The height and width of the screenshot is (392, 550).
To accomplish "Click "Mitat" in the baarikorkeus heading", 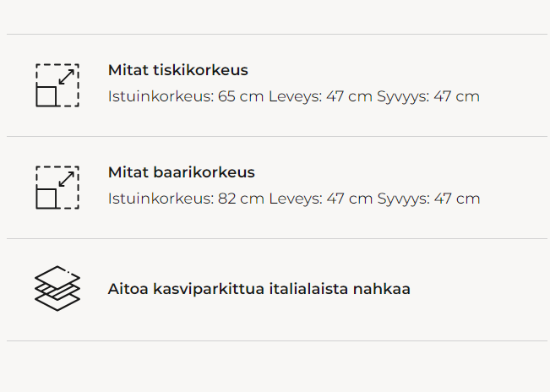I will coord(126,172).
